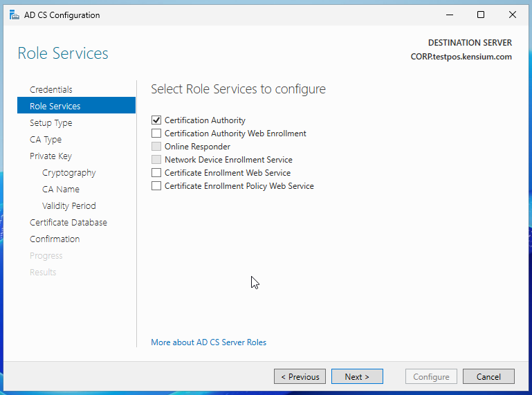This screenshot has width=532, height=395.
Task: Cancel the AD CS configuration wizard
Action: tap(488, 377)
